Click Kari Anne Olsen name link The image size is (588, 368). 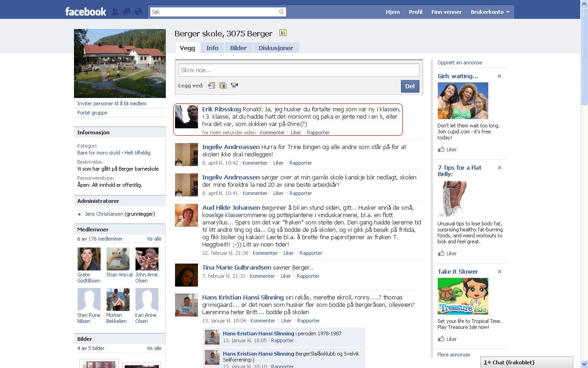(x=146, y=318)
